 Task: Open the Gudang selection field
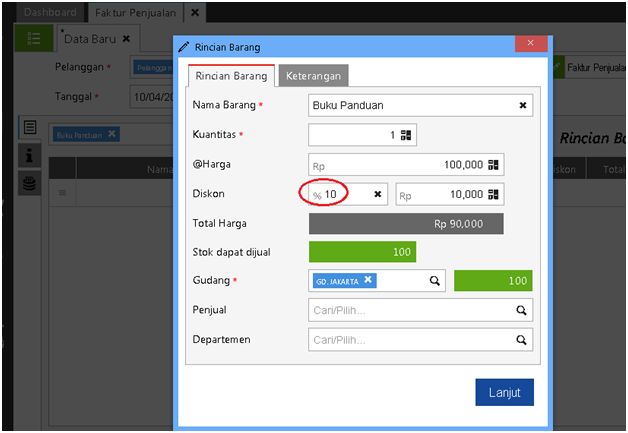(376, 280)
